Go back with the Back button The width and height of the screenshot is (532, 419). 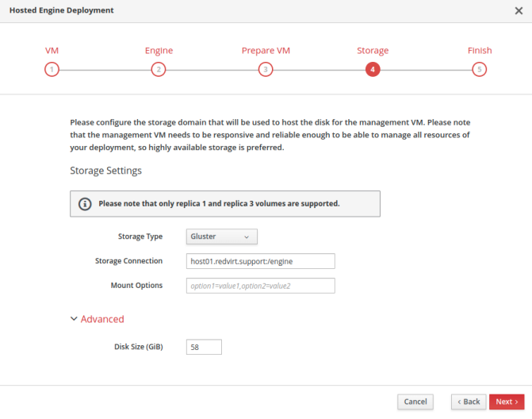469,402
